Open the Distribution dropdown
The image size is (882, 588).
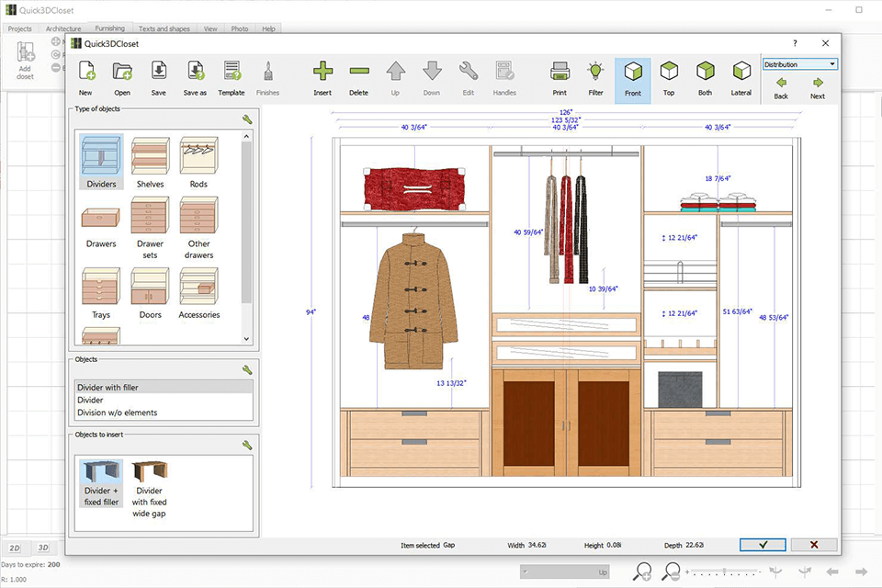(799, 64)
